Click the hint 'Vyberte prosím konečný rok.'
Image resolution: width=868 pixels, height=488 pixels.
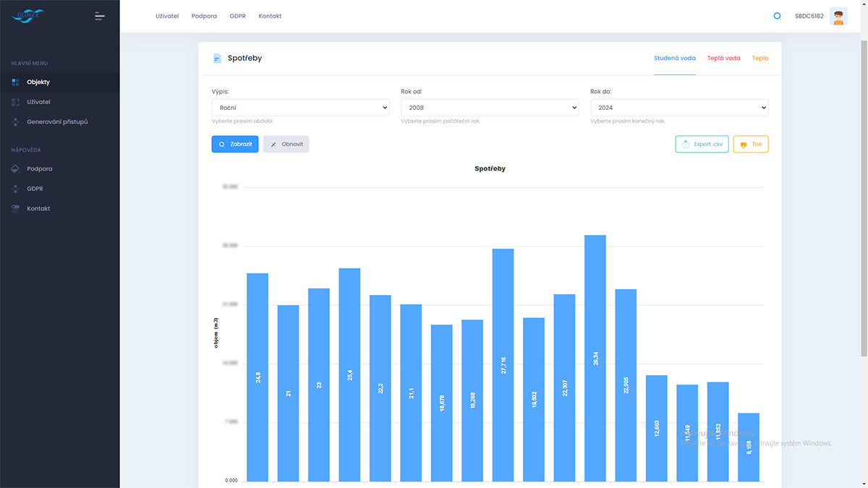click(x=628, y=121)
